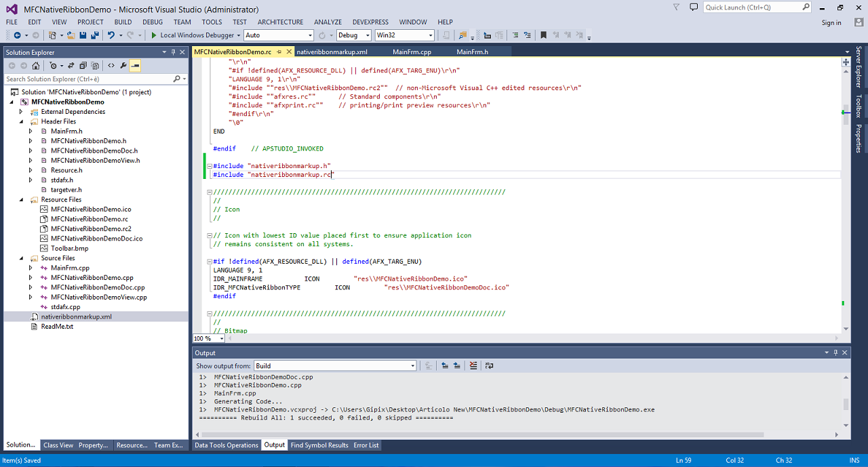Click the Uncomment Selected Lines icon
The width and height of the screenshot is (868, 467).
click(526, 35)
